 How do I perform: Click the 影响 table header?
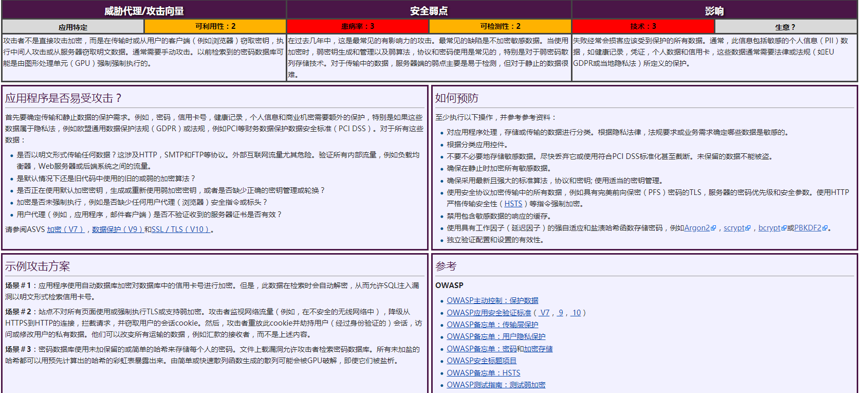[714, 10]
